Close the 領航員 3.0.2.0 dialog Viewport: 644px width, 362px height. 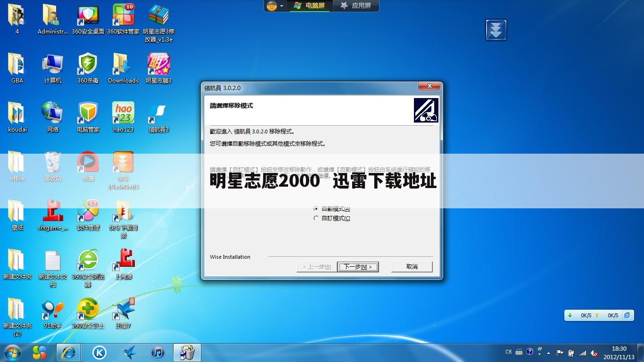pyautogui.click(x=429, y=86)
